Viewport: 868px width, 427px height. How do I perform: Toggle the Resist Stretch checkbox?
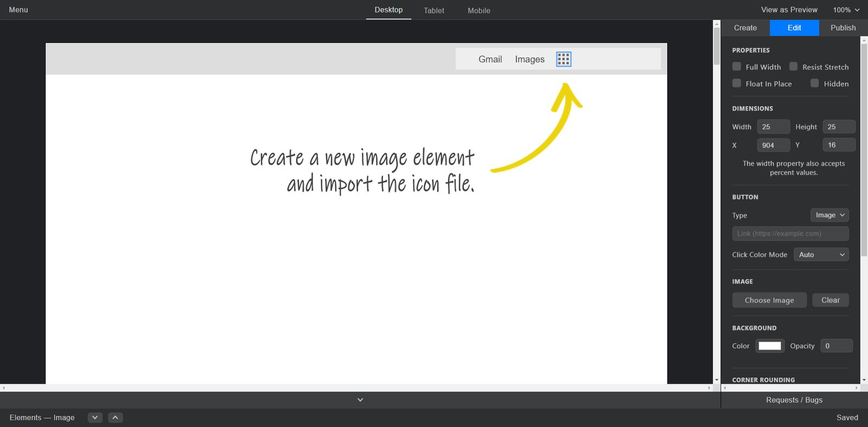point(793,67)
